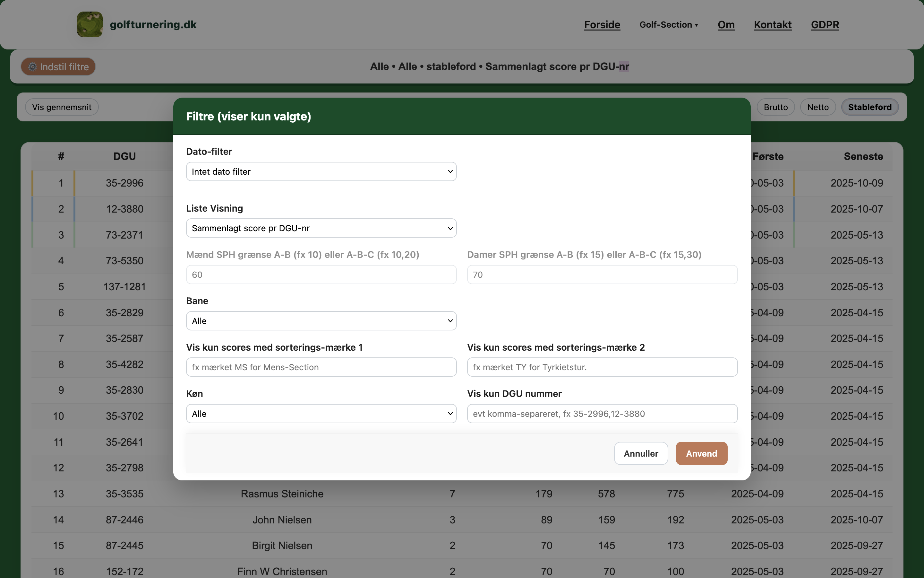
Task: Open the Køn dropdown
Action: coord(321,414)
